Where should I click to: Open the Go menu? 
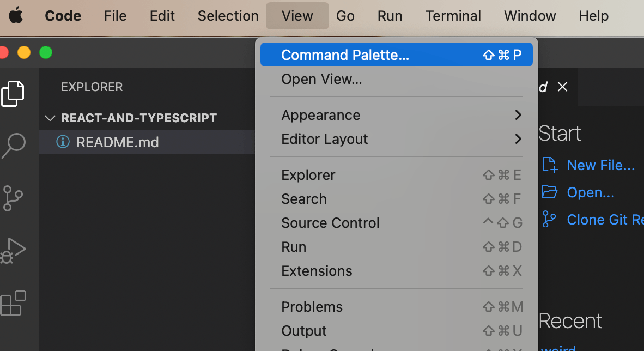345,16
